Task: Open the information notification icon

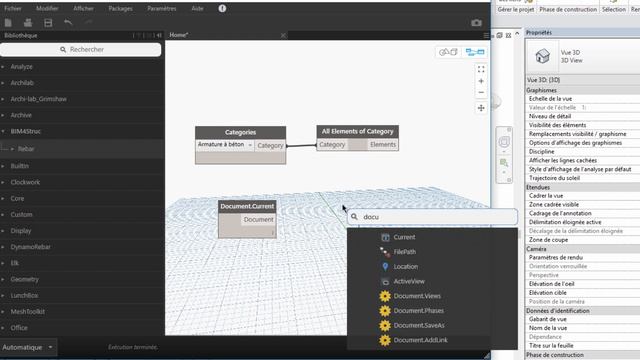Action: (x=222, y=8)
